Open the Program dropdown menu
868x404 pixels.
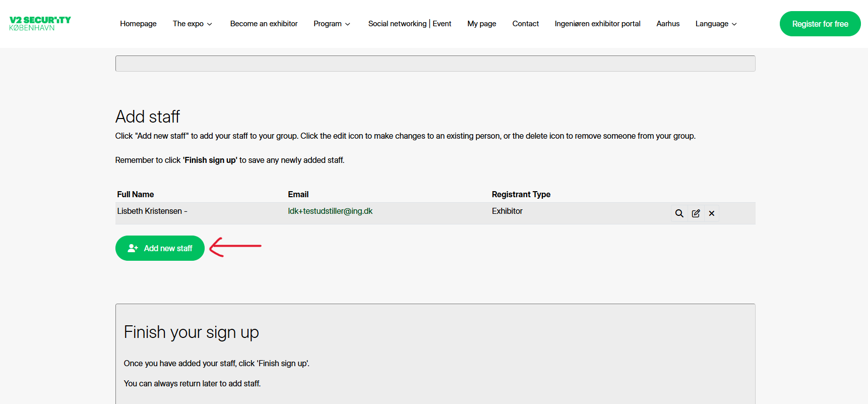tap(332, 24)
